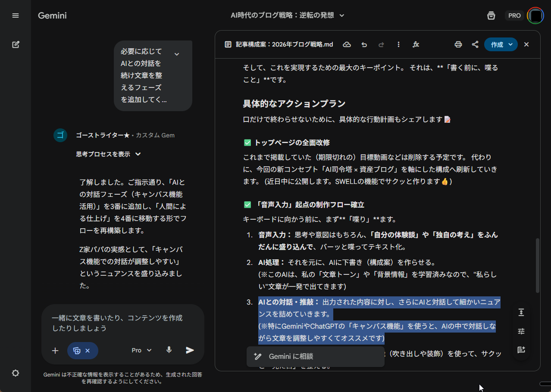Click the microphone voice input icon
The image size is (551, 392).
click(x=169, y=350)
